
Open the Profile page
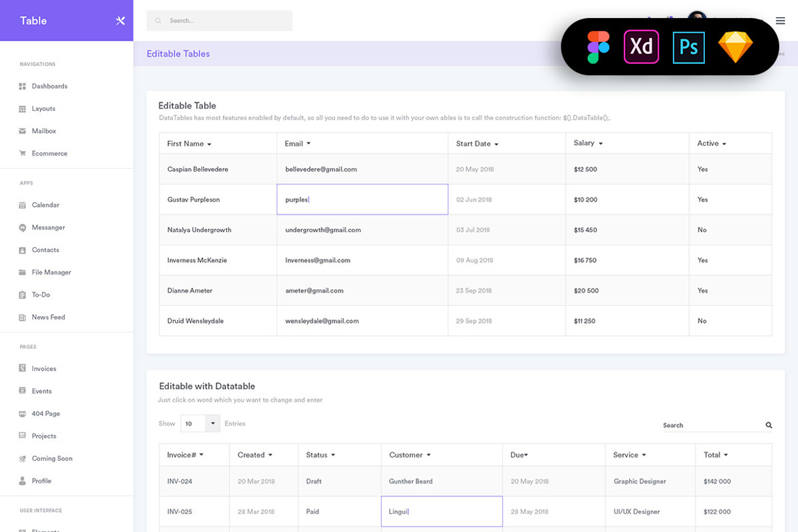[41, 481]
